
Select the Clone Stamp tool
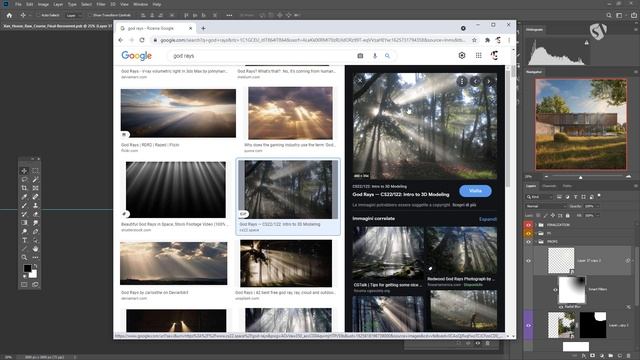35,206
